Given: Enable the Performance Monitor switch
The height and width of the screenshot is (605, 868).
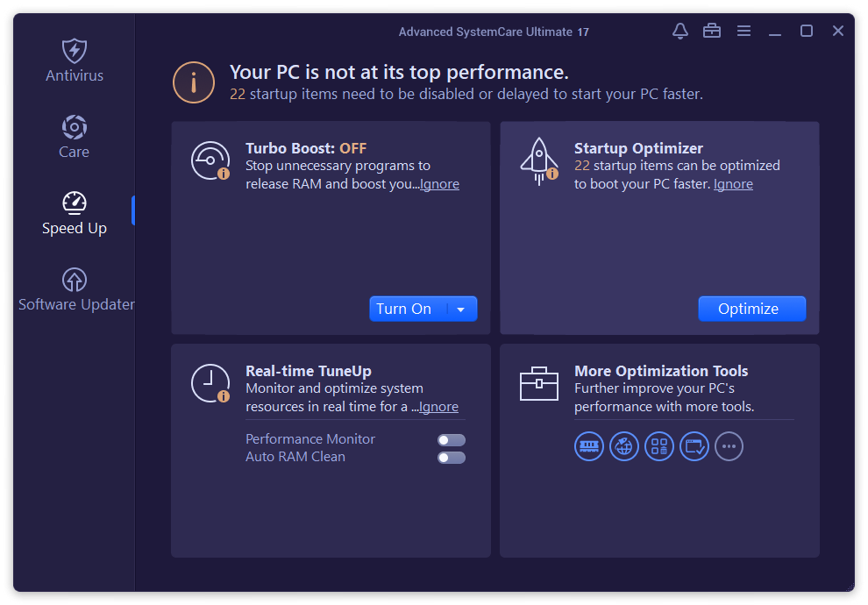Looking at the screenshot, I should click(x=451, y=440).
